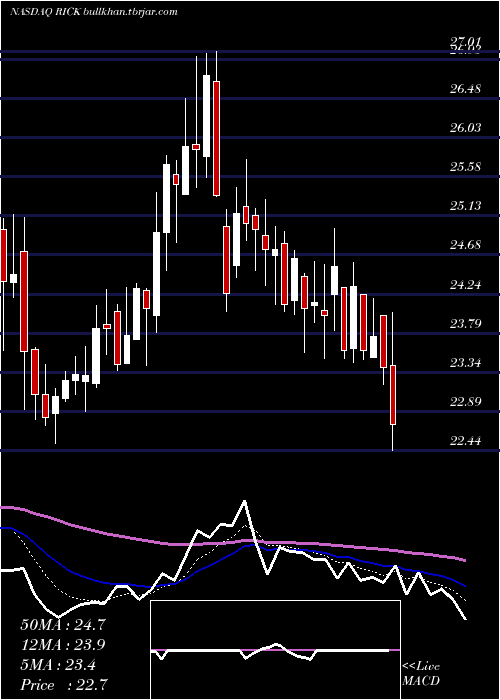Viewport: 500px width, 700px height.
Task: Click the MACD inset chart box
Action: (x=275, y=650)
